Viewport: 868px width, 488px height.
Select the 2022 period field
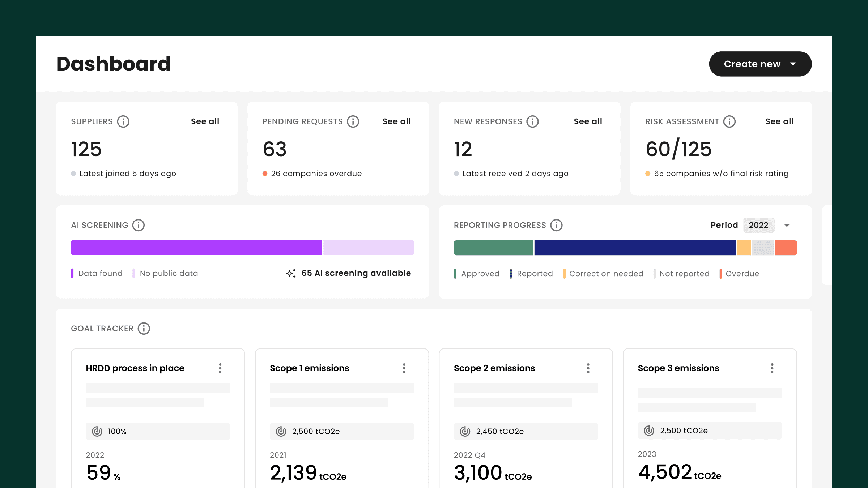758,225
